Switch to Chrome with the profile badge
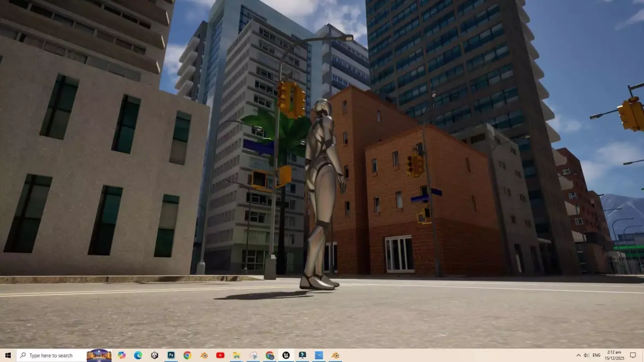Screen dimensions: 644x362 pyautogui.click(x=269, y=356)
